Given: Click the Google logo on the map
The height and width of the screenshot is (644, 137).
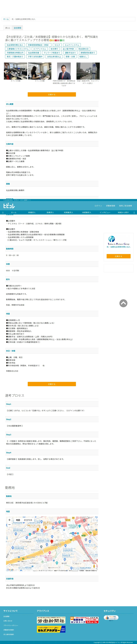Looking at the screenshot, I should click(10, 569).
